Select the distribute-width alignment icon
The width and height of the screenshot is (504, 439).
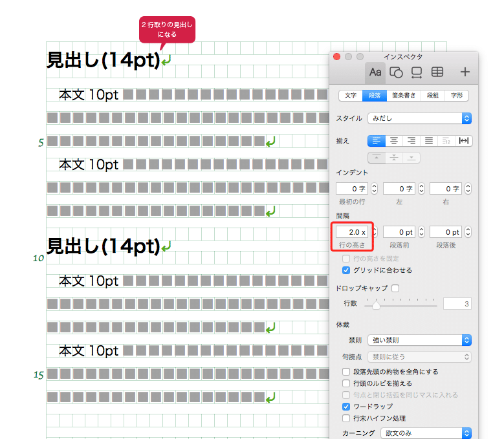463,141
